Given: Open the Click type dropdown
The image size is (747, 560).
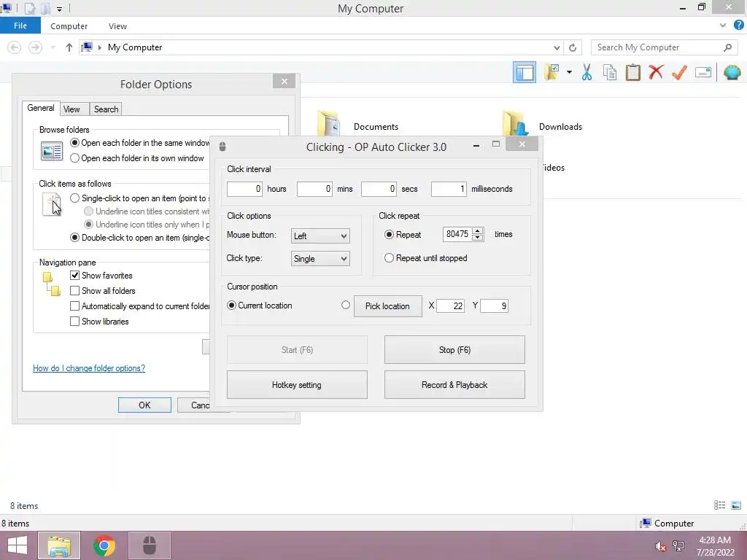Looking at the screenshot, I should pos(320,259).
